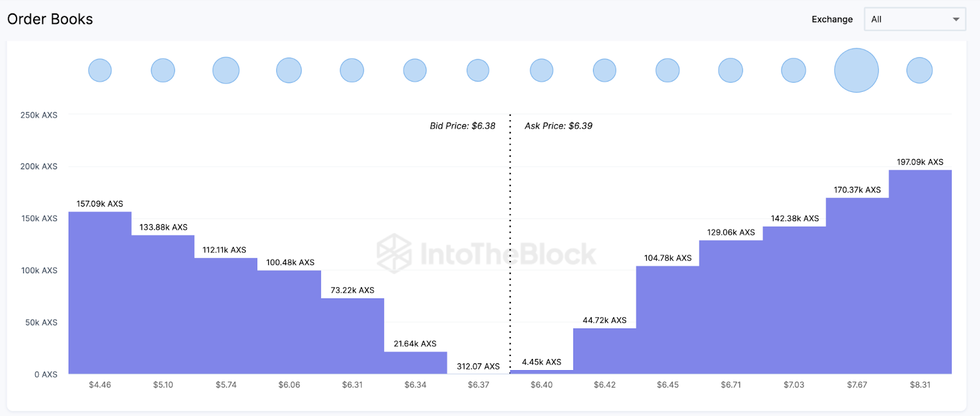The image size is (980, 416).
Task: Select the 104.78k AXS ask bar
Action: point(668,320)
